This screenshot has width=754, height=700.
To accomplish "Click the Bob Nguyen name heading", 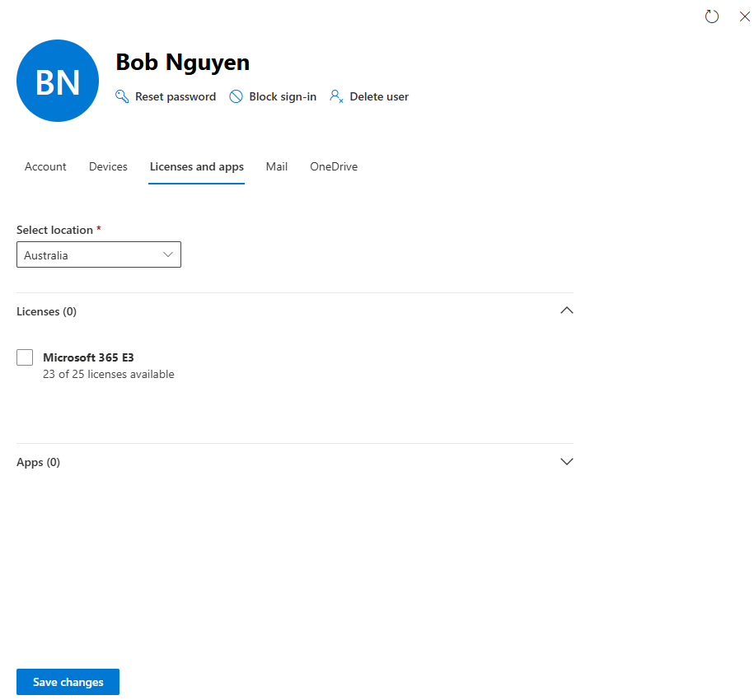I will 183,63.
